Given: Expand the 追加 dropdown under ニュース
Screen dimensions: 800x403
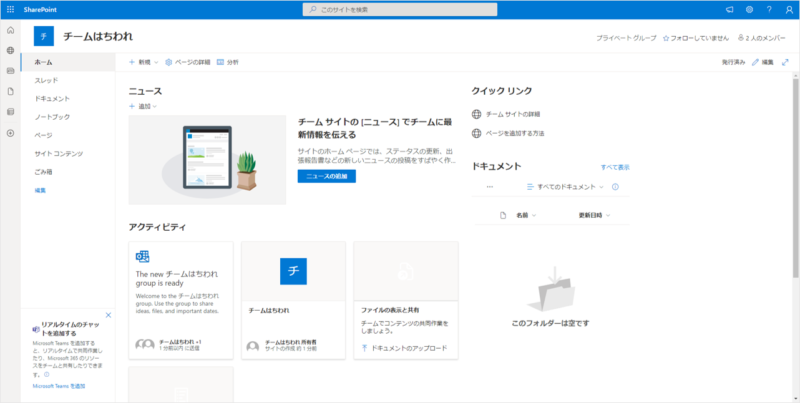Looking at the screenshot, I should click(x=143, y=106).
